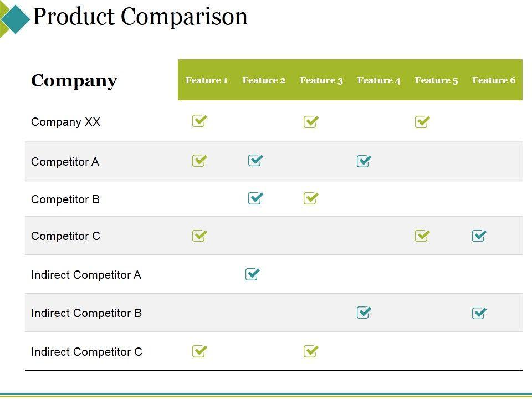Viewport: 532px width, 399px height.
Task: Toggle Competitor A Feature 2 checkbox
Action: [x=255, y=161]
